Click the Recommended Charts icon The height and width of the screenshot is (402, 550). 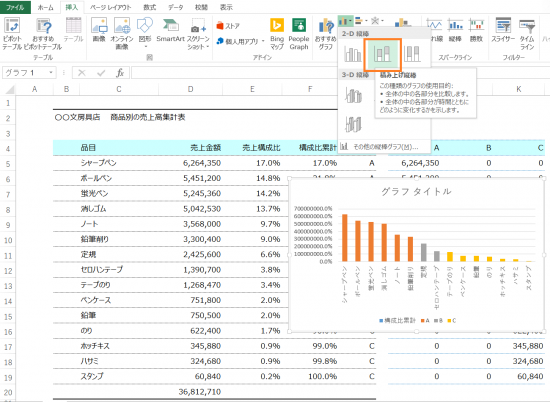[326, 34]
